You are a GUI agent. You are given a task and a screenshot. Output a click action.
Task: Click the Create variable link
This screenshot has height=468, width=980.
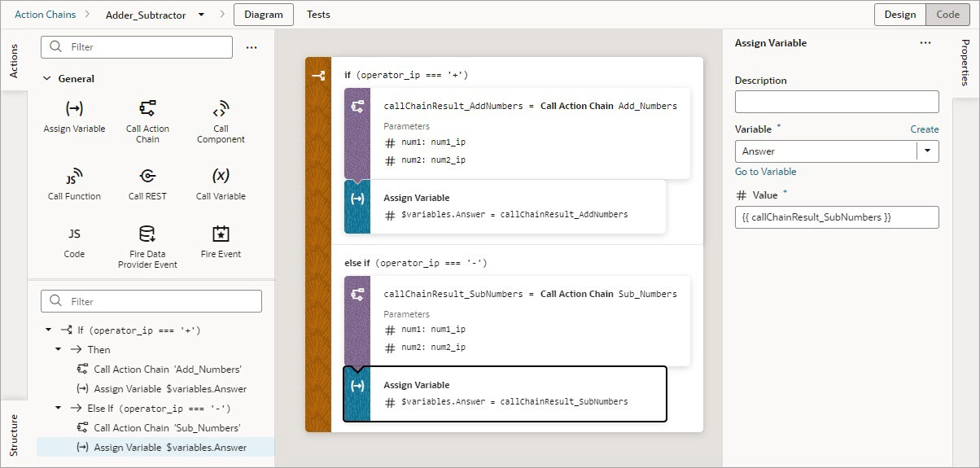tap(925, 129)
